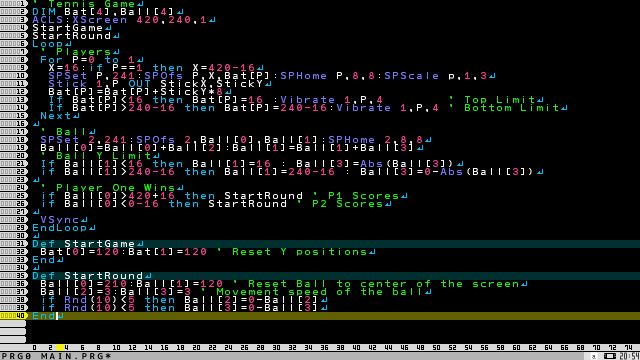Viewport: 640px width, 360px height.
Task: Click the clock showing 20:54
Action: (x=629, y=356)
